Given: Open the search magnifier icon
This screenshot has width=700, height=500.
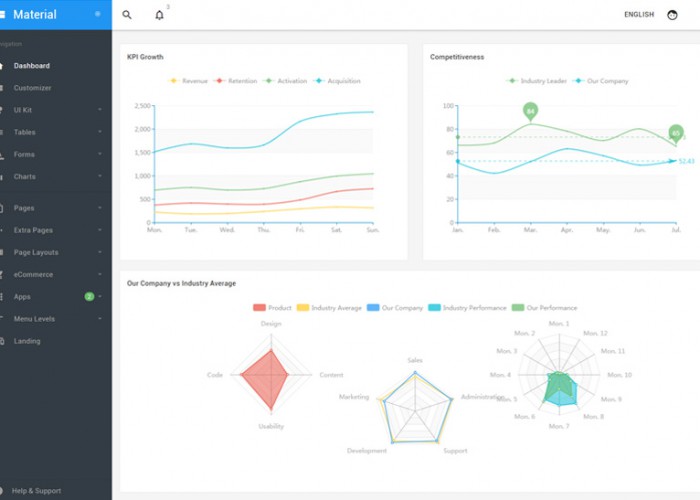Looking at the screenshot, I should pyautogui.click(x=127, y=15).
